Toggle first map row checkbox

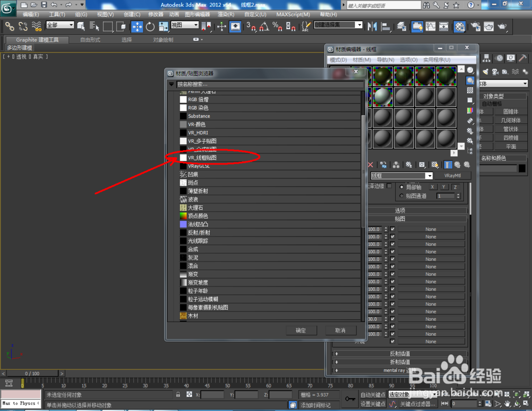(393, 229)
